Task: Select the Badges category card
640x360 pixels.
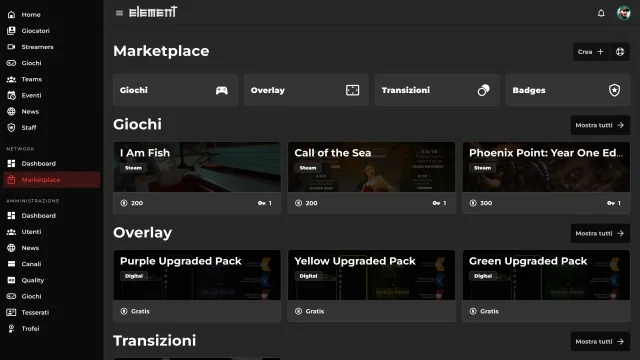Action: (x=568, y=90)
